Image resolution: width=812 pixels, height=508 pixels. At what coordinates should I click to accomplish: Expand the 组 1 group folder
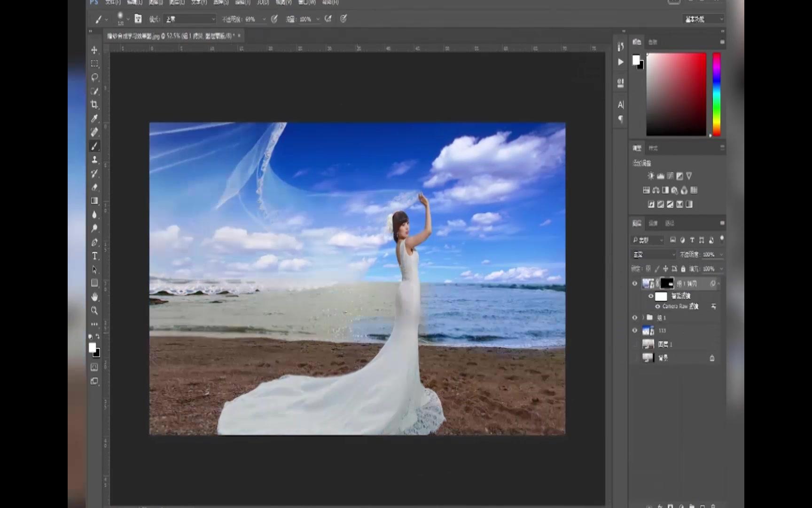click(x=643, y=317)
